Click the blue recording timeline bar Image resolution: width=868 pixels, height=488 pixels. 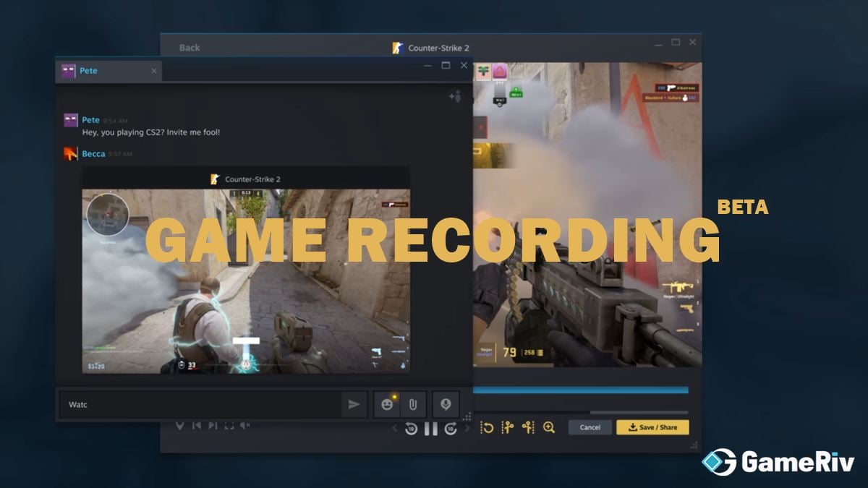(x=581, y=390)
